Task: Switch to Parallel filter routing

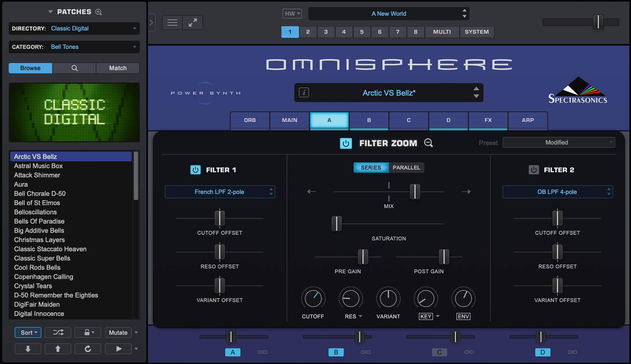Action: [x=407, y=168]
